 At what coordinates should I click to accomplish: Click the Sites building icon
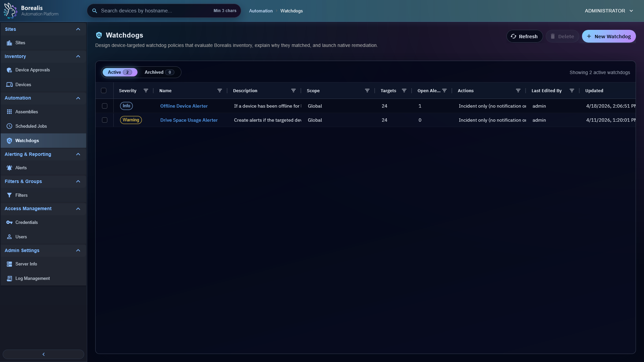click(9, 43)
